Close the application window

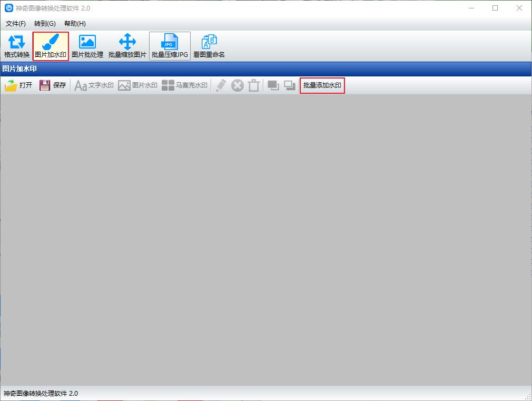coord(519,8)
